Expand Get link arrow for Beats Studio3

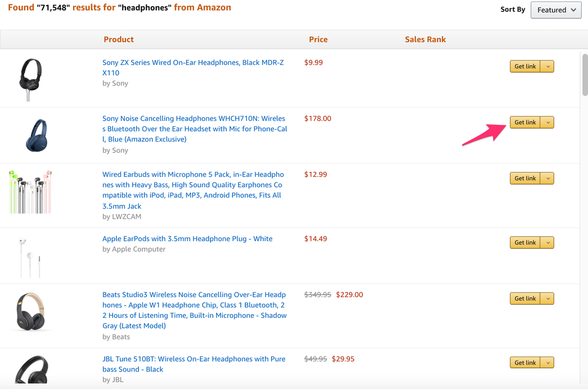(548, 298)
